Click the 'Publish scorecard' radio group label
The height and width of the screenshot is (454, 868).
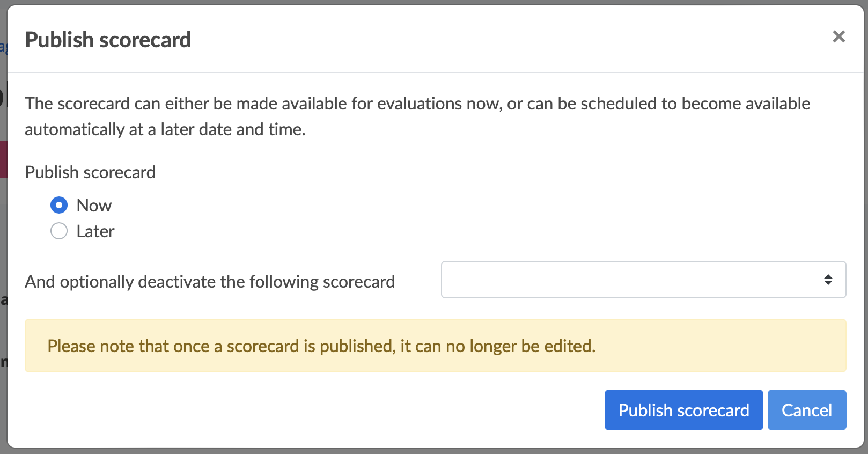(x=90, y=172)
